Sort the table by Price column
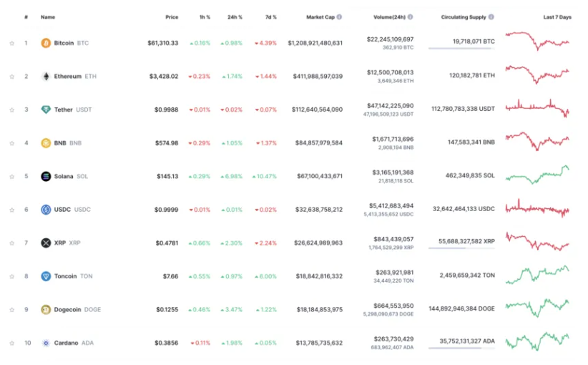Image resolution: width=588 pixels, height=365 pixels. coord(172,17)
